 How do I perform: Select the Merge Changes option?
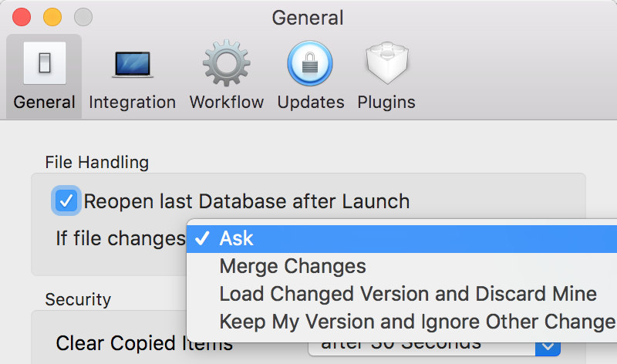point(402,266)
